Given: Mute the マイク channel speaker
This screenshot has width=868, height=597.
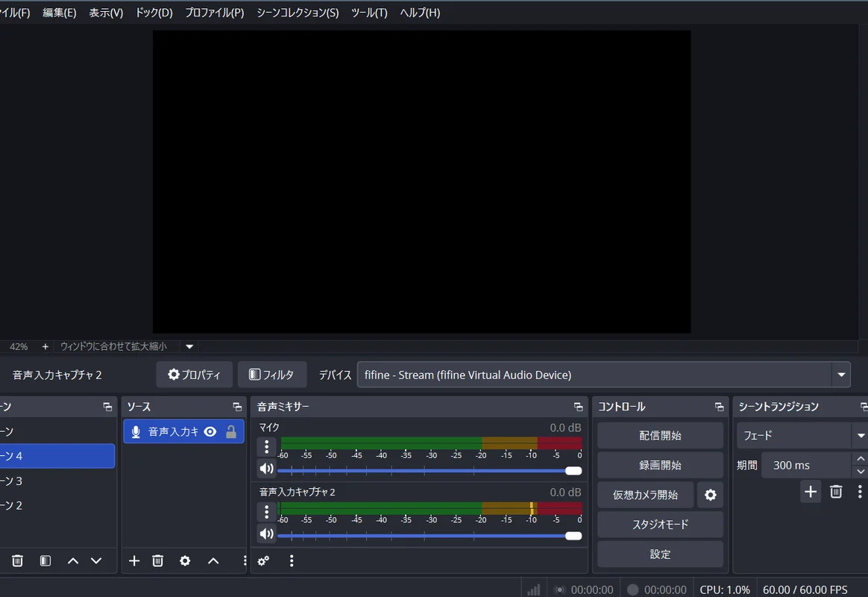Looking at the screenshot, I should [x=266, y=469].
